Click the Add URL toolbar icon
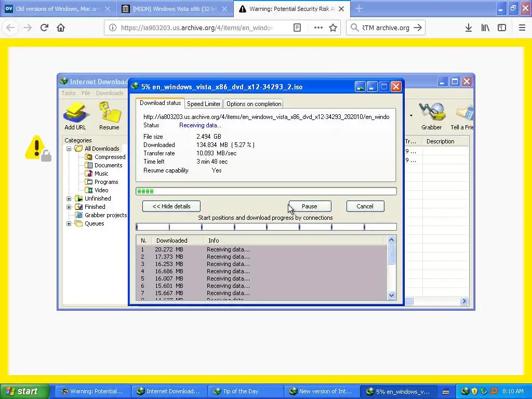The image size is (532, 399). pos(75,117)
